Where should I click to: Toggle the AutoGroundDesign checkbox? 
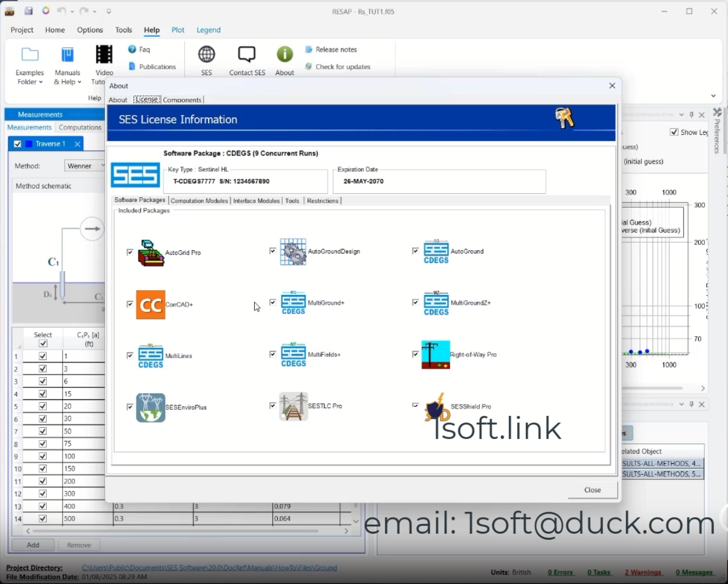click(x=272, y=251)
